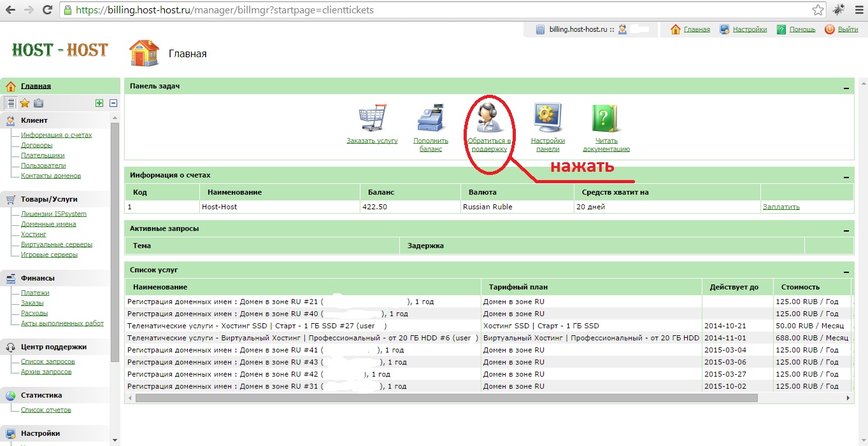
Task: Open 'Помощь' in the top menu
Action: tap(802, 29)
